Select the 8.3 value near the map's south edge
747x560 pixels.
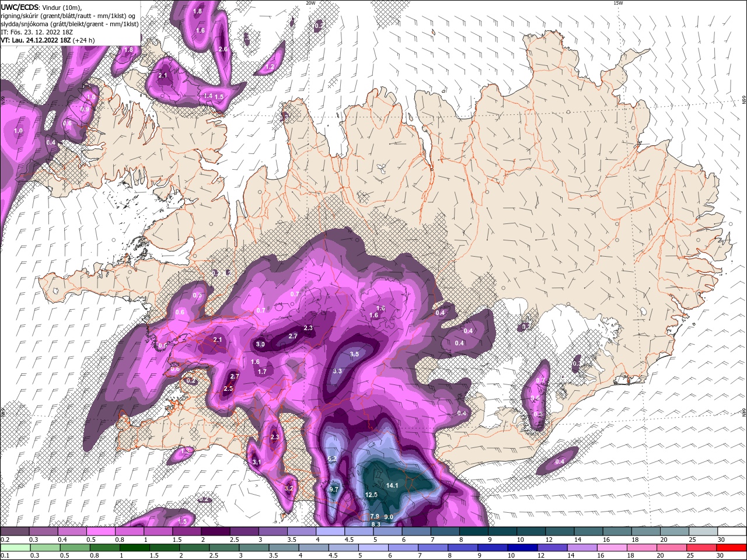pos(376,524)
